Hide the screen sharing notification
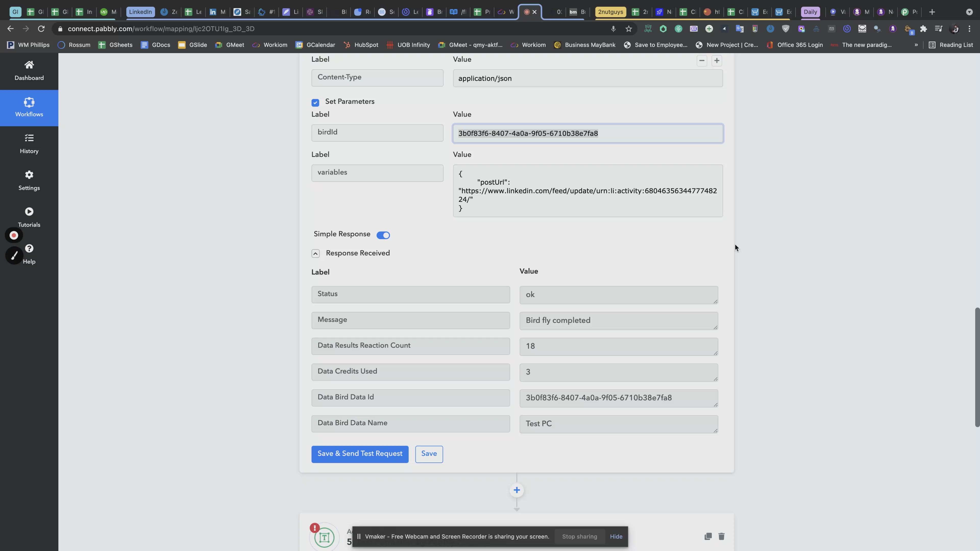This screenshot has height=551, width=980. pyautogui.click(x=616, y=536)
